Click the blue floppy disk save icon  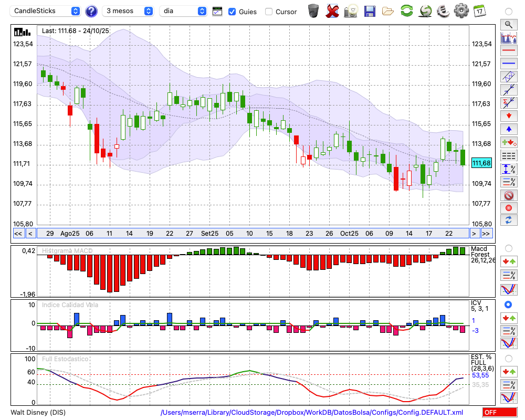(x=370, y=11)
